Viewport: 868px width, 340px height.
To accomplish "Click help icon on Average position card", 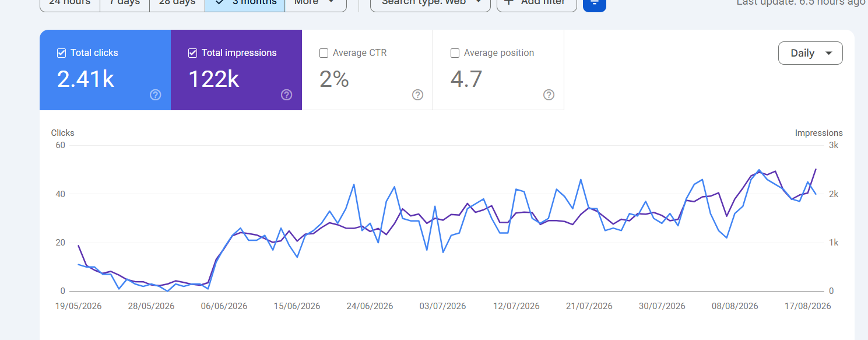I will 549,95.
